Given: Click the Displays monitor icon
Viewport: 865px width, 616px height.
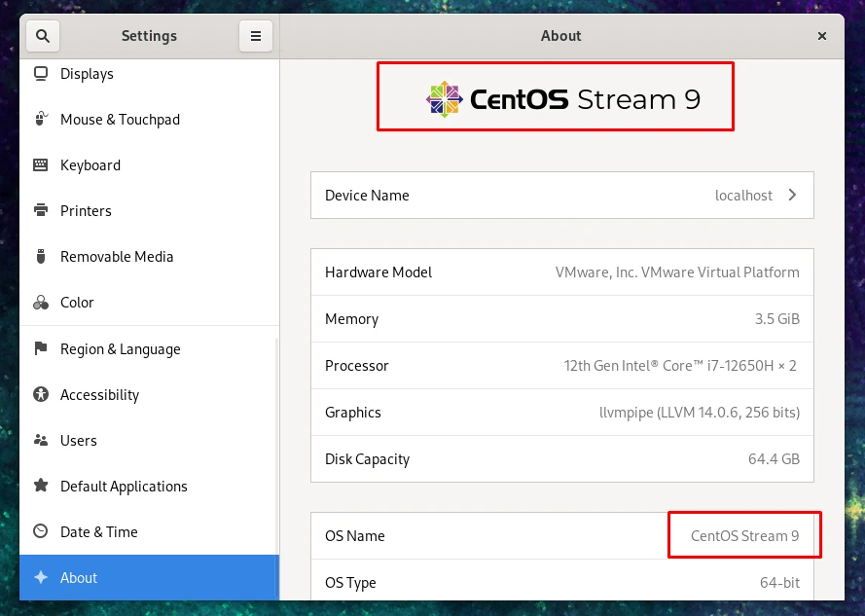Looking at the screenshot, I should [x=41, y=73].
